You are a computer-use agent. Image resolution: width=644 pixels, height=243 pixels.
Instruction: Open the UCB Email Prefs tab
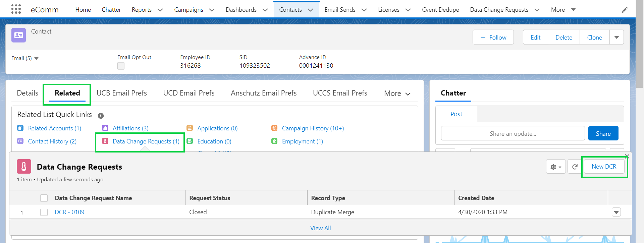point(122,93)
